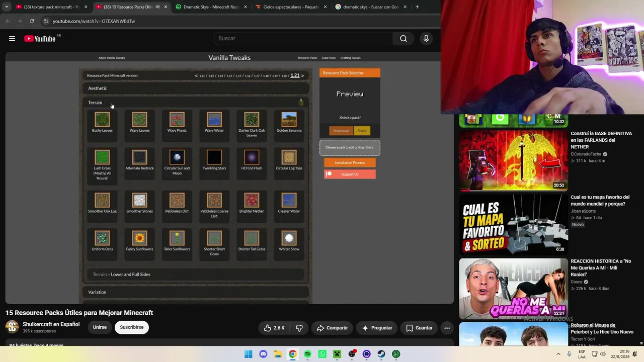644x362 pixels.
Task: Switch to the Cielos espectaculares tab
Action: 291,7
